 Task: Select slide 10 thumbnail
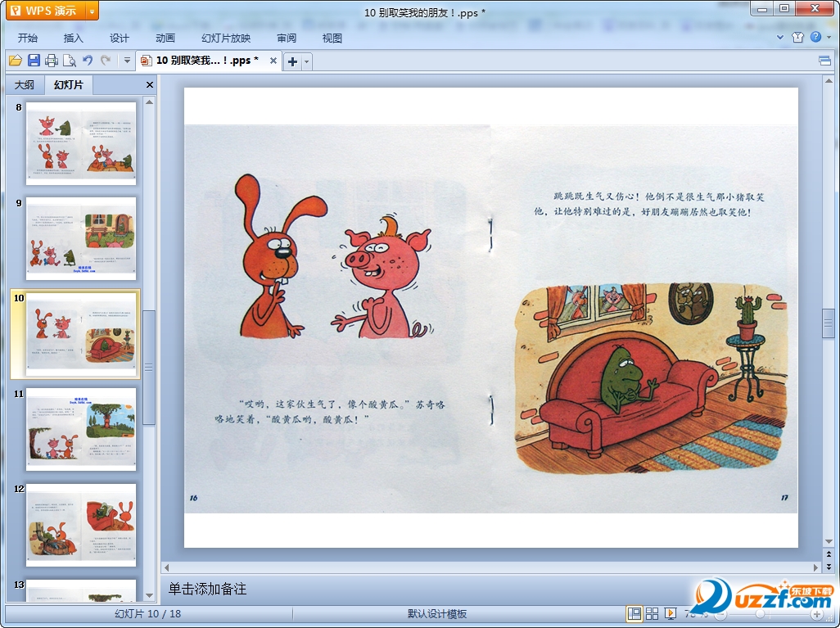click(81, 334)
